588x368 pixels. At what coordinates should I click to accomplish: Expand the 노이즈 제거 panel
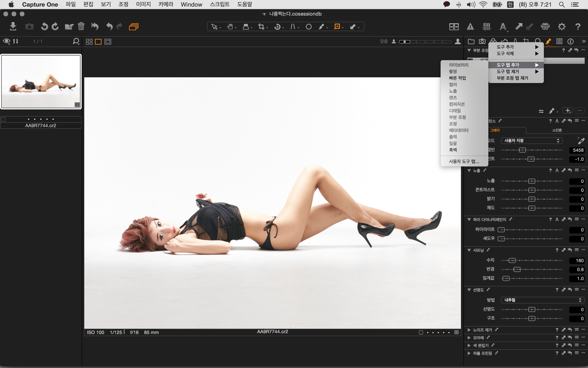click(469, 330)
